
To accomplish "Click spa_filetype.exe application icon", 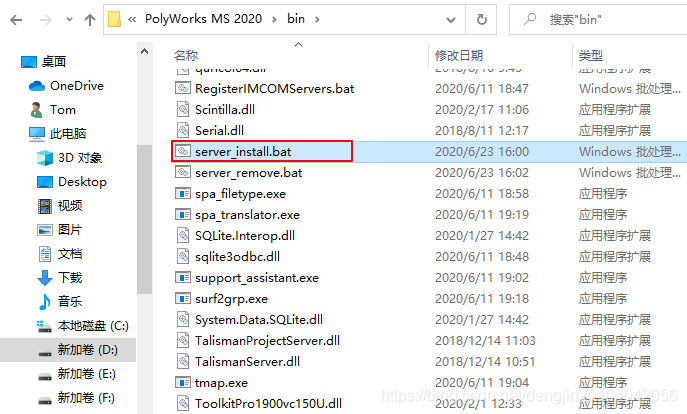I will [x=183, y=193].
